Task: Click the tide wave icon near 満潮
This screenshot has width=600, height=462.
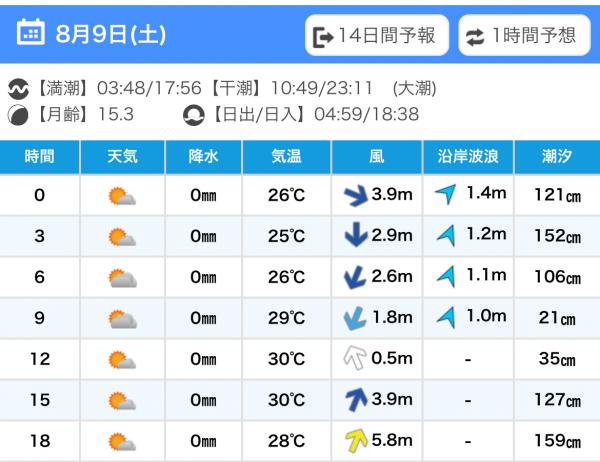Action: 18,89
